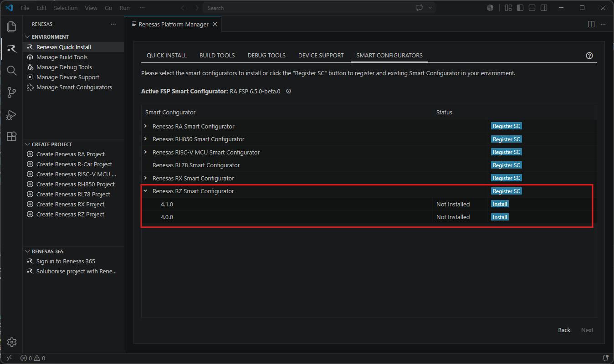The width and height of the screenshot is (614, 364).
Task: Open the Edit menu
Action: pos(41,8)
